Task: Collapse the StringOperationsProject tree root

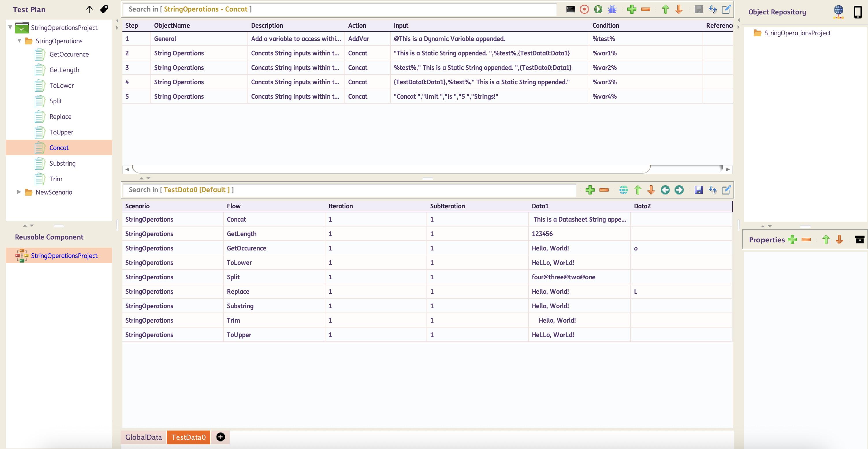Action: coord(10,27)
